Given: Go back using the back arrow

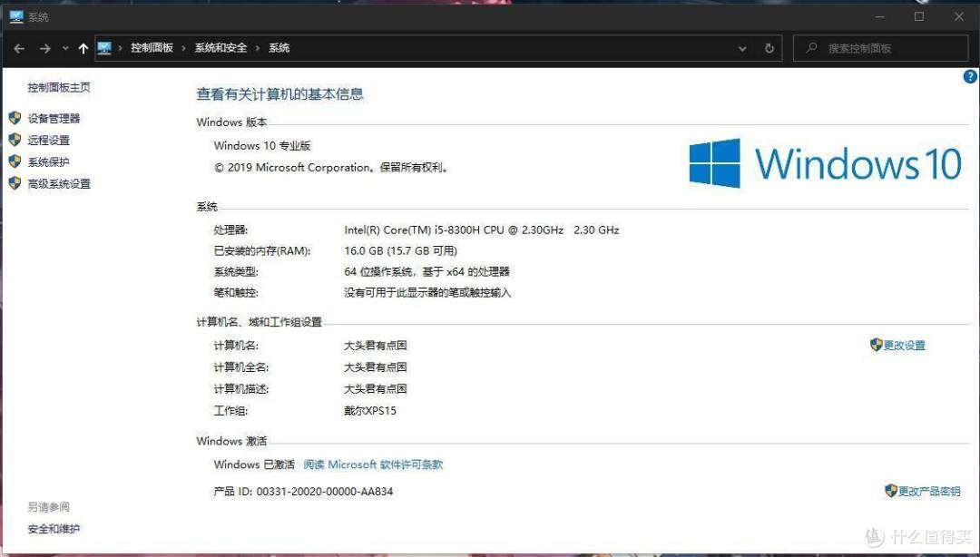Looking at the screenshot, I should tap(19, 48).
